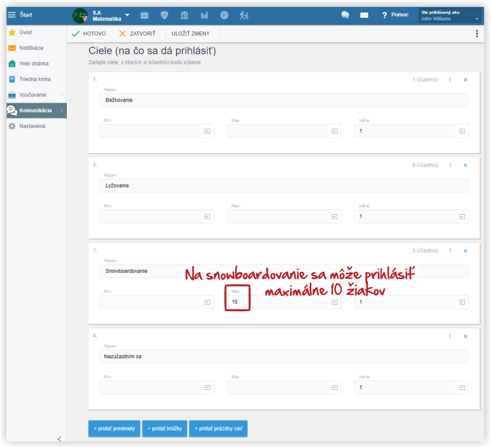Viewport: 491px width, 448px height.
Task: Open the bank building icon
Action: click(x=185, y=15)
